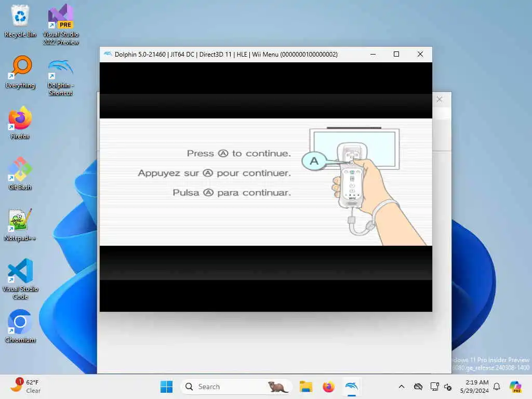532x399 pixels.
Task: Open the Windows Start menu
Action: 166,387
